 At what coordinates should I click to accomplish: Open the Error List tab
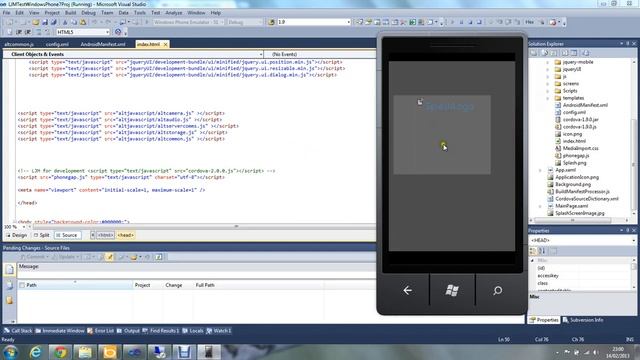(100, 331)
